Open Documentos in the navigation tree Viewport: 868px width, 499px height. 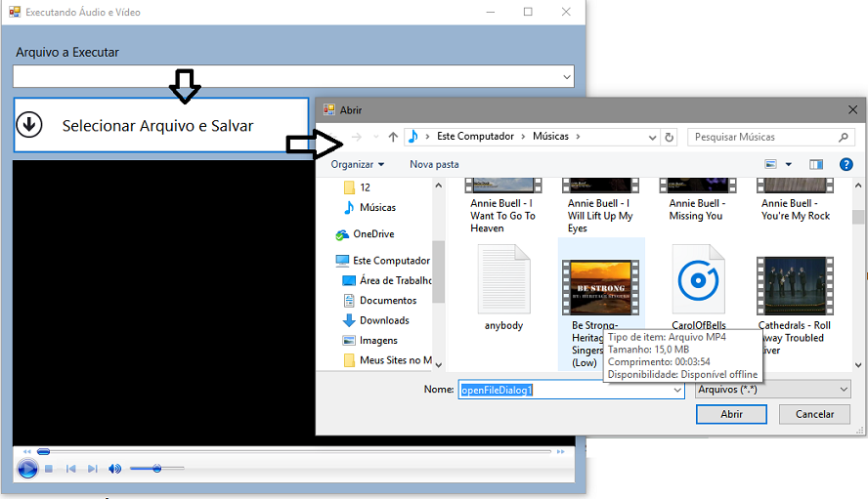pyautogui.click(x=379, y=301)
